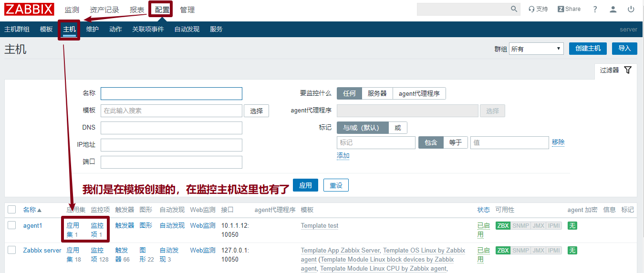The image size is (644, 273).
Task: Open the help question mark
Action: (595, 9)
